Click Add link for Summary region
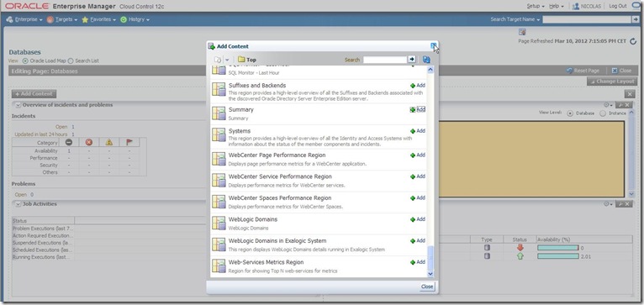Viewport: 644px width, 305px height. coord(420,109)
